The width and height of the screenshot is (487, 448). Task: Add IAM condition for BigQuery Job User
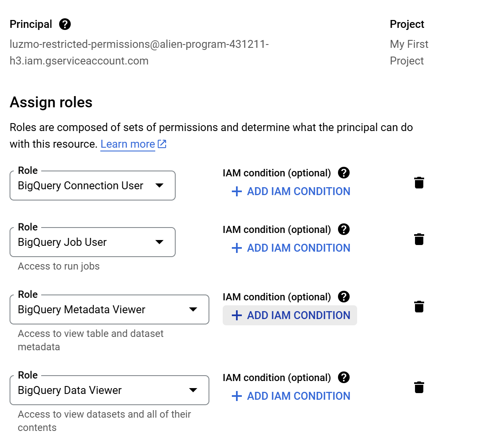(x=290, y=248)
